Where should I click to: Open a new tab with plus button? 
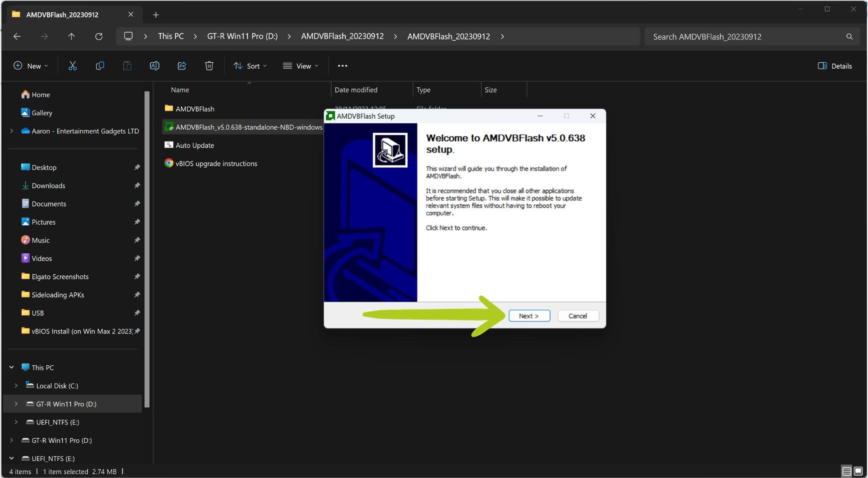tap(156, 15)
